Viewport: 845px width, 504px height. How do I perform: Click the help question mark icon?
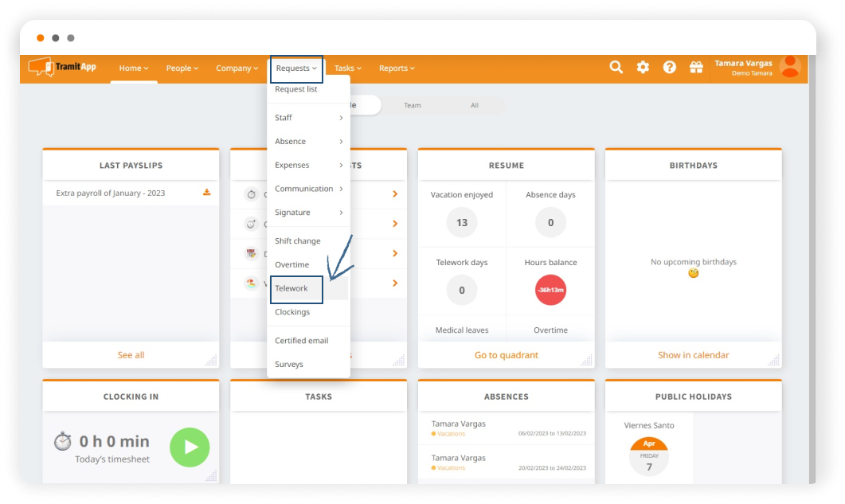(x=669, y=68)
